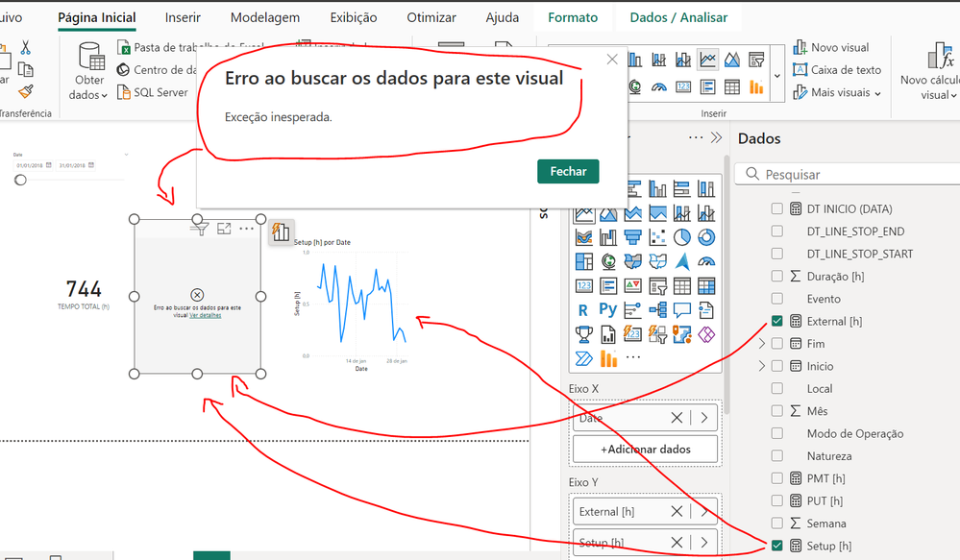The width and height of the screenshot is (960, 560).
Task: Pick KPI visual in Visualizations pane
Action: (633, 286)
